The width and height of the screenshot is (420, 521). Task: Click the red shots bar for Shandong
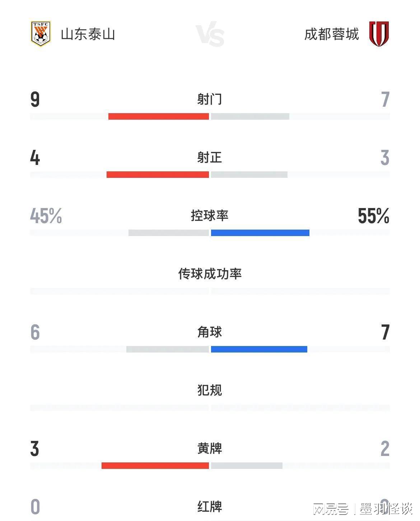click(159, 116)
